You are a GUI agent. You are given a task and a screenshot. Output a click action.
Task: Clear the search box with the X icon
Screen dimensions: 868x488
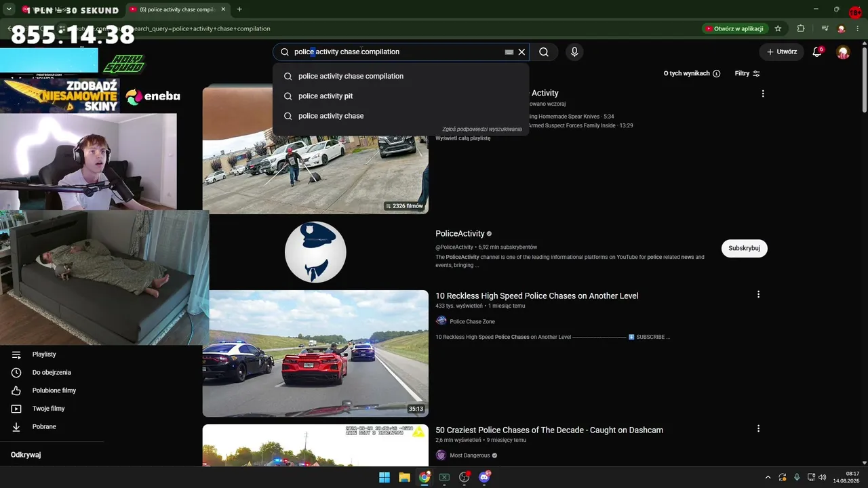521,52
